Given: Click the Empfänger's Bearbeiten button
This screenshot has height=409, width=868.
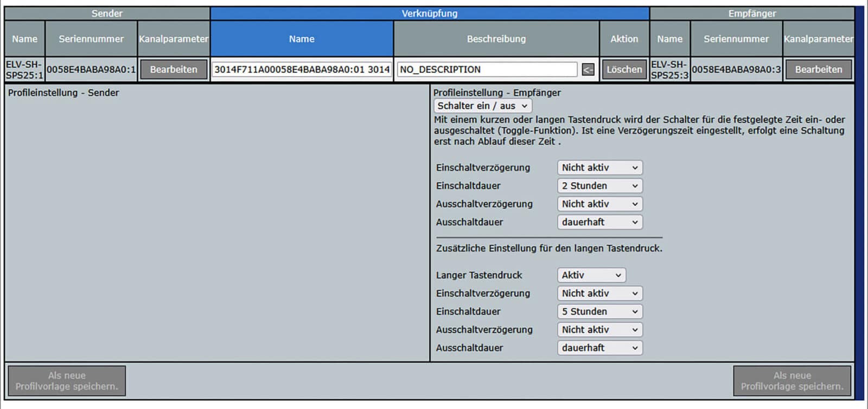Looking at the screenshot, I should coord(818,69).
